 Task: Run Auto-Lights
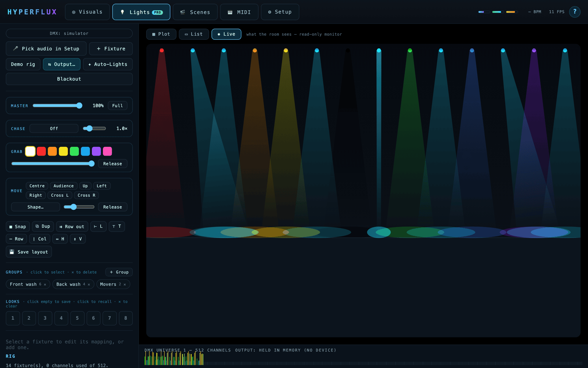click(108, 64)
